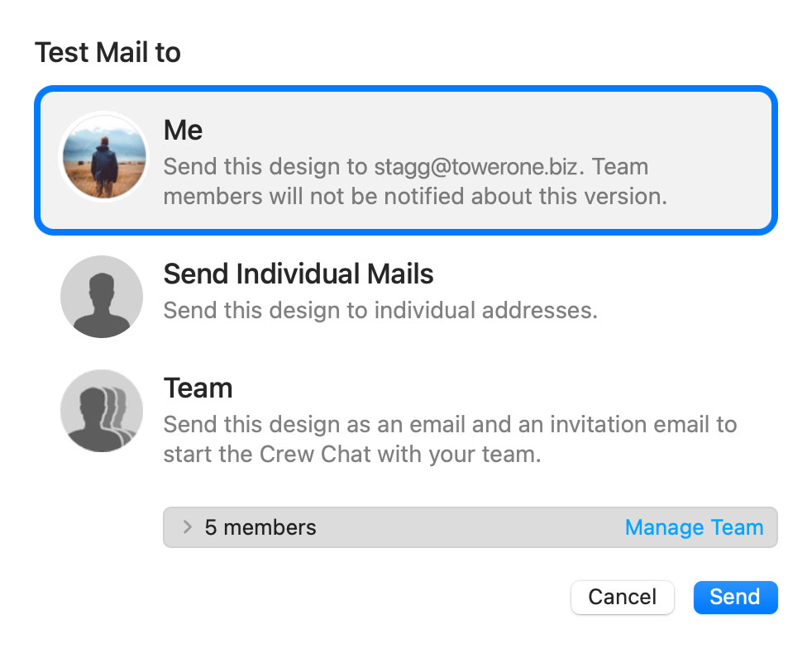Expand the 5 members chevron
The width and height of the screenshot is (812, 648).
187,527
